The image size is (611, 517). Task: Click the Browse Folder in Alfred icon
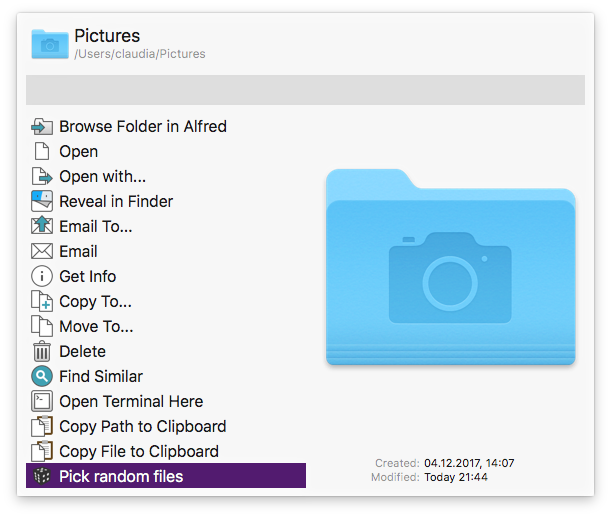[x=42, y=127]
